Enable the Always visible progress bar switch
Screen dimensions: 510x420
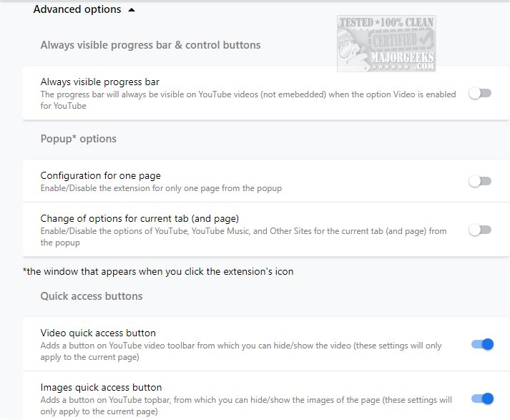[x=480, y=93]
